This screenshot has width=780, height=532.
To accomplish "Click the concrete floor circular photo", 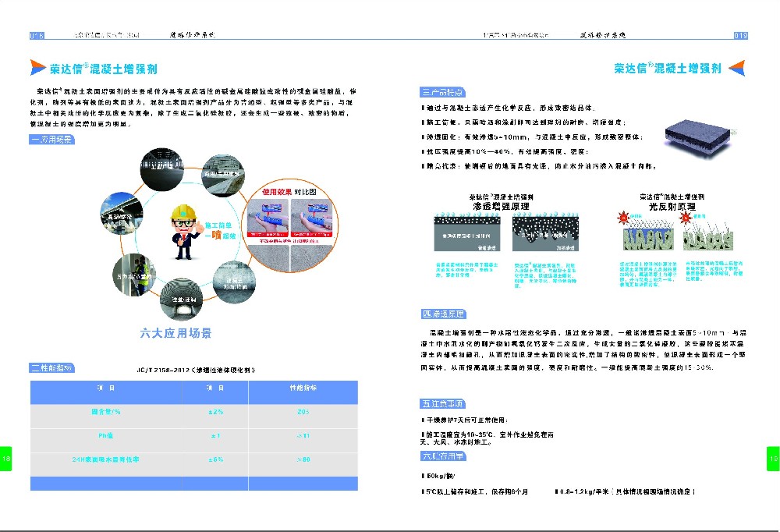I will pos(234,282).
